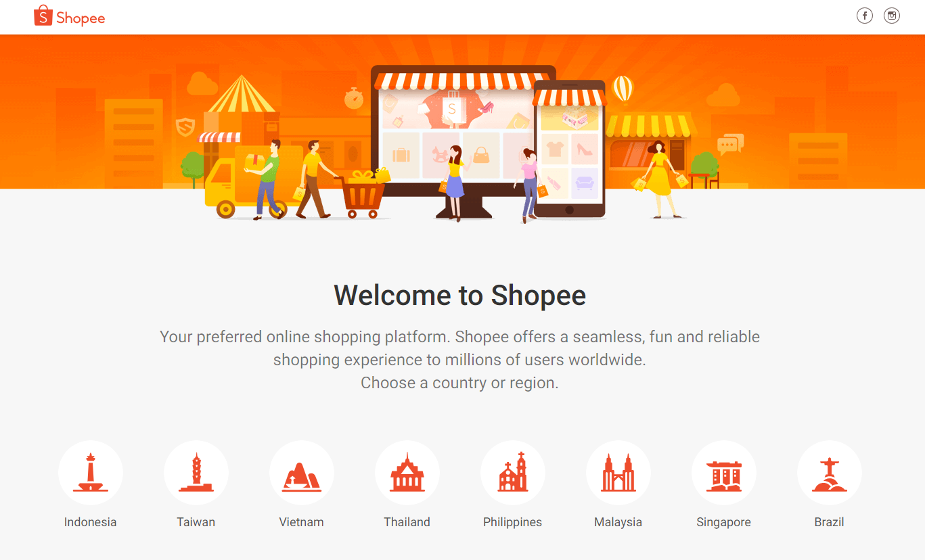
Task: Choose the Taiwan tower icon
Action: [x=196, y=473]
